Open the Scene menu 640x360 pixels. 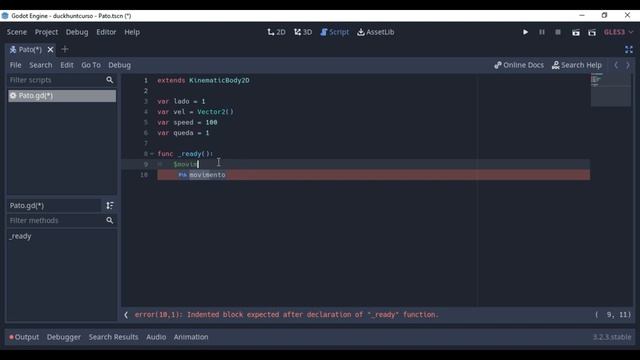(17, 32)
